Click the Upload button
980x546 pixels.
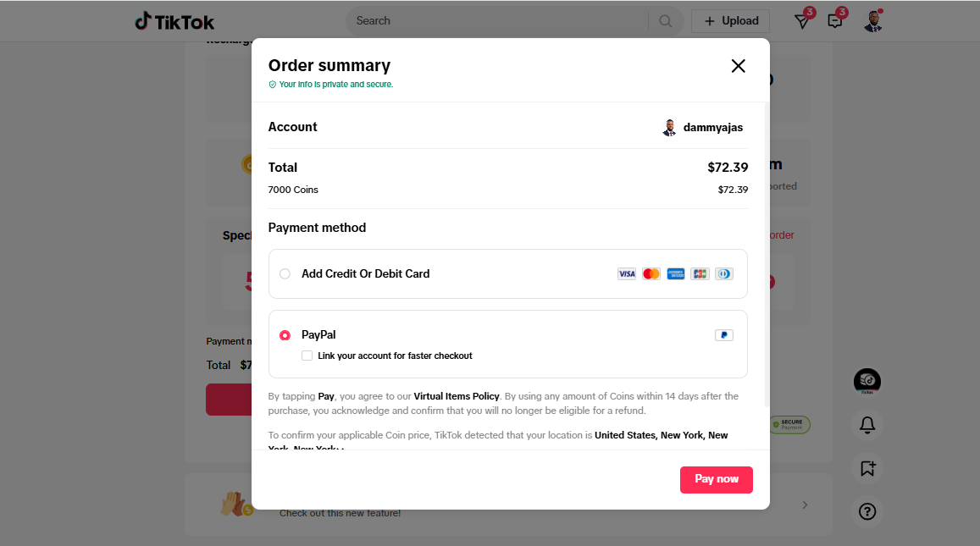(730, 21)
